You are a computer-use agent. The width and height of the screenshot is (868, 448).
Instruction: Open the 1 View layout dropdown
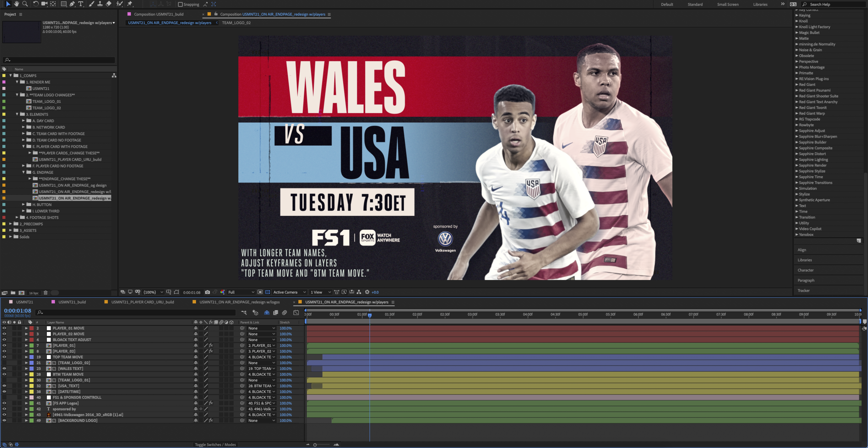tap(320, 292)
